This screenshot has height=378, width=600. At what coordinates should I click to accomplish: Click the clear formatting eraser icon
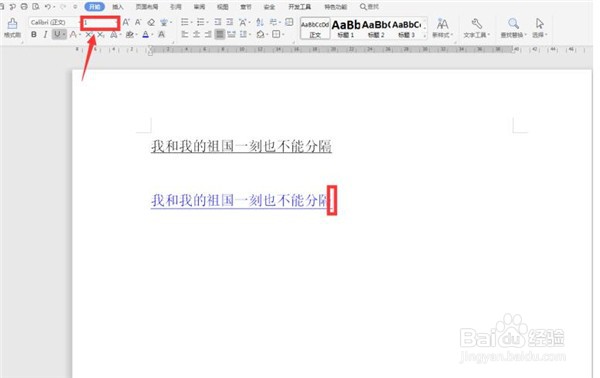pyautogui.click(x=151, y=22)
